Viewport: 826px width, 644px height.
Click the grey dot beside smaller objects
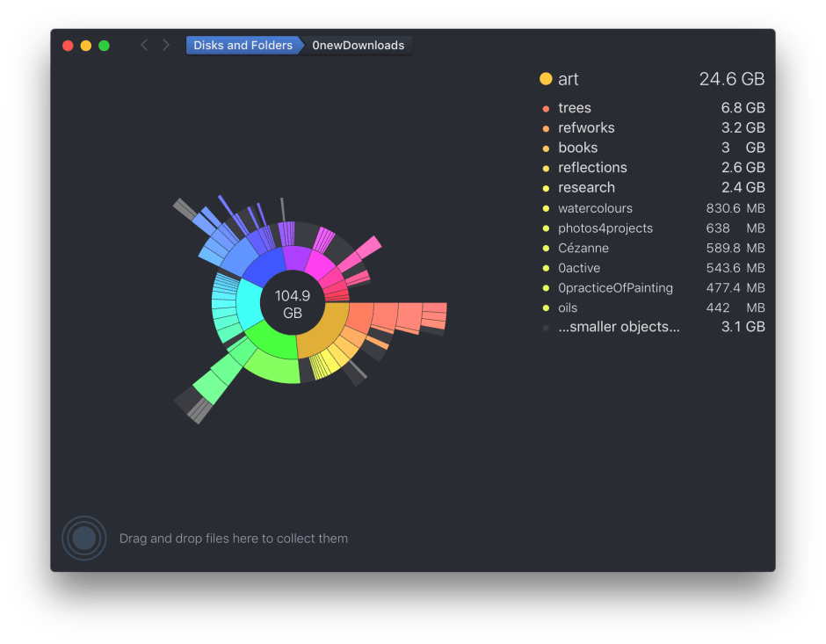(546, 328)
